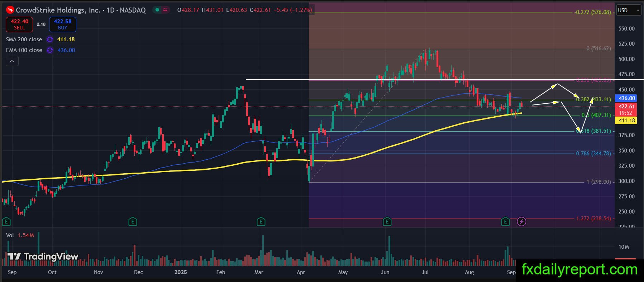
Task: Click the 375.00 price axis label
Action: click(626, 135)
